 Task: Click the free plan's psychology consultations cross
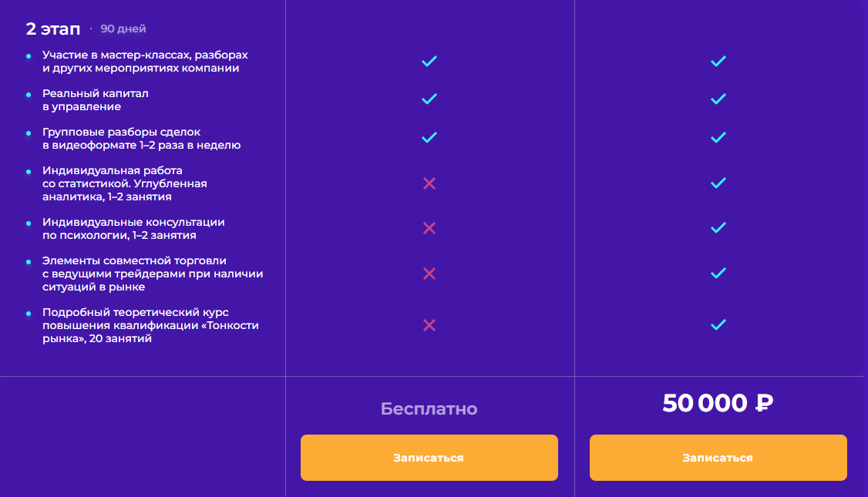[x=429, y=228]
